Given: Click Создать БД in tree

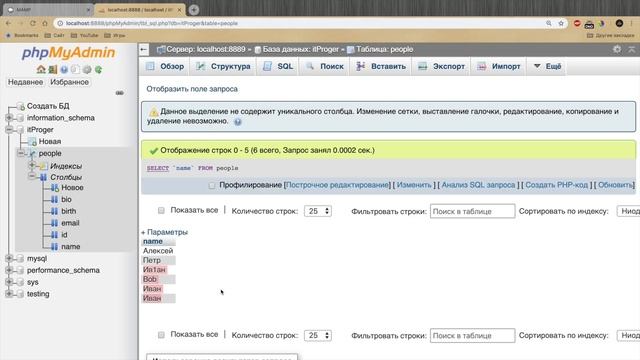Looking at the screenshot, I should [x=48, y=106].
